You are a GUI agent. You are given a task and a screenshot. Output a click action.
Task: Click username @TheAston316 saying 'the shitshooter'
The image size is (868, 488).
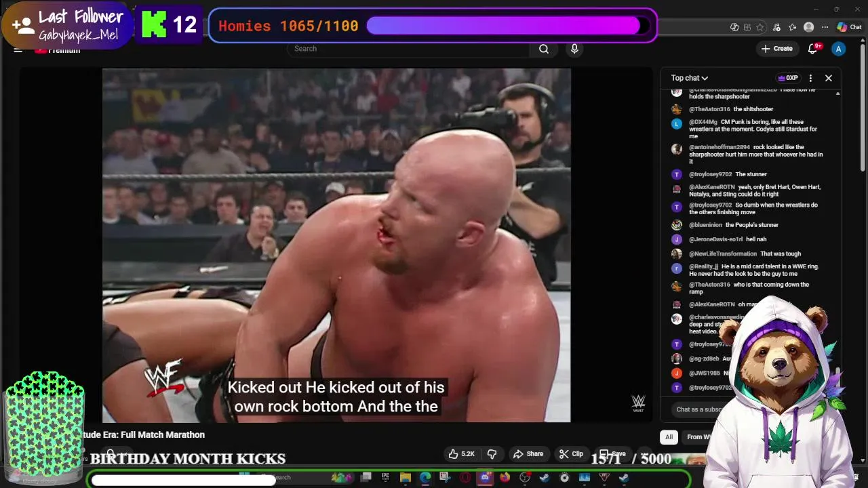pos(709,109)
